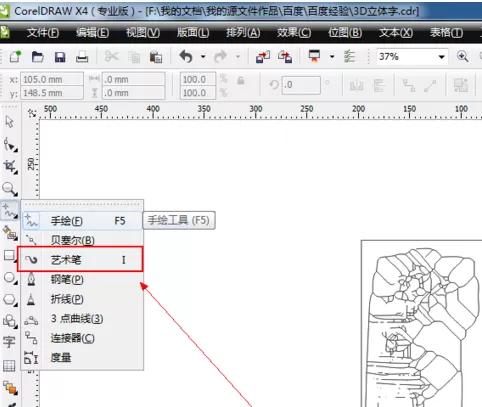Click the Redo arrow icon

pos(220,56)
